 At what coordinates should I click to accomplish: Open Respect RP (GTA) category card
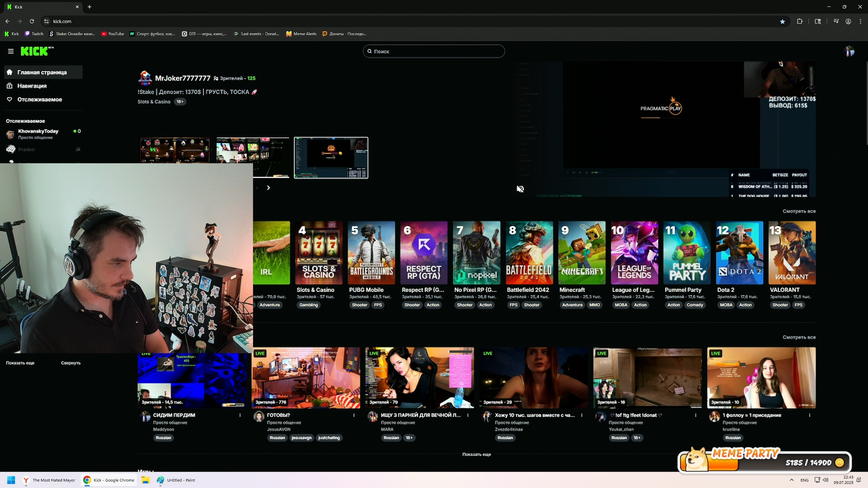(424, 253)
